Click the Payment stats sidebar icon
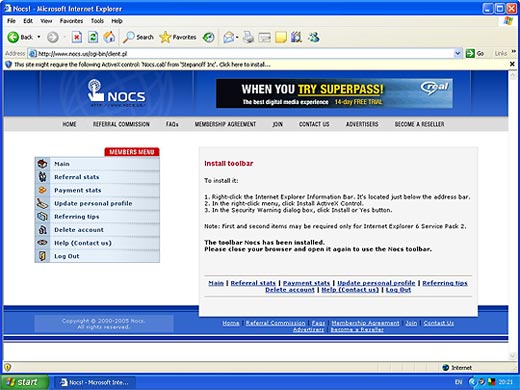The width and height of the screenshot is (520, 390). pyautogui.click(x=42, y=190)
